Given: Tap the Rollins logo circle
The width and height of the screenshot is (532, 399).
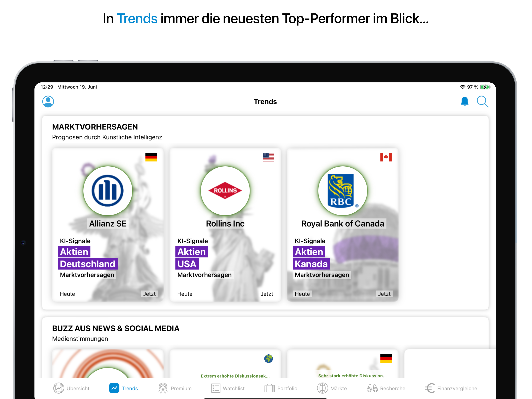Looking at the screenshot, I should click(225, 191).
